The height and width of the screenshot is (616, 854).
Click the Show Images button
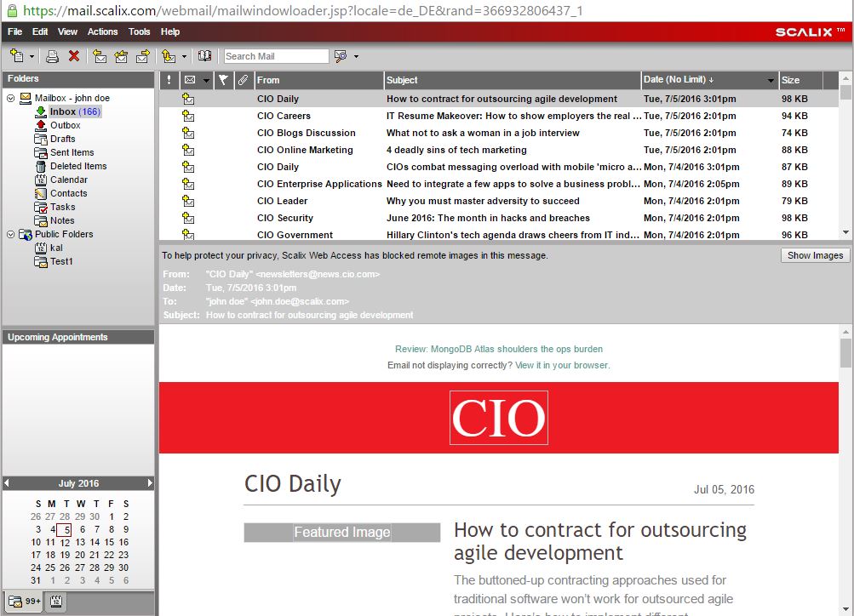(x=815, y=255)
